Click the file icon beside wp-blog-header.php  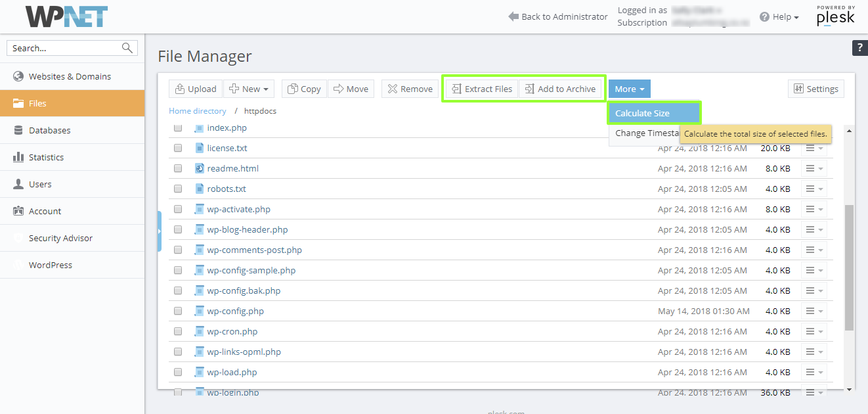[200, 229]
